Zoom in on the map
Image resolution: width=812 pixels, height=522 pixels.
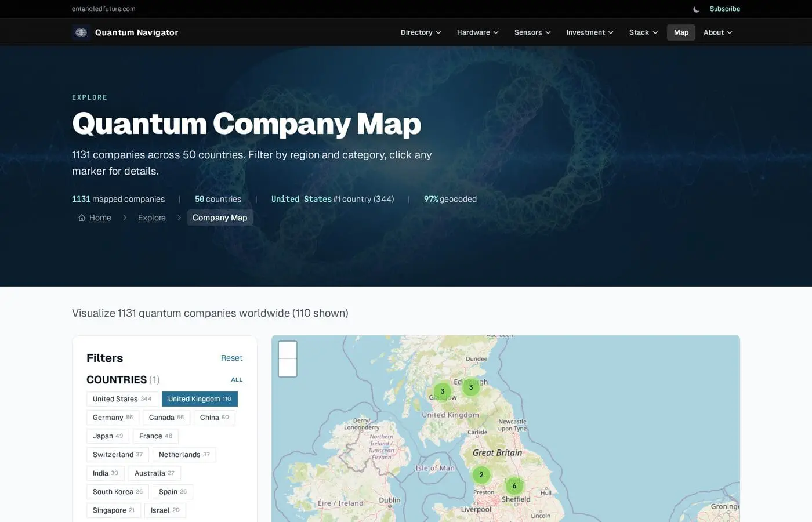[x=288, y=350]
